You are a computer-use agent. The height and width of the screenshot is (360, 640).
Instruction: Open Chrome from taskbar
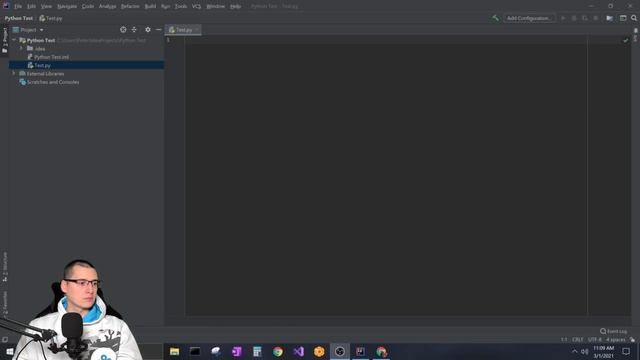point(278,351)
